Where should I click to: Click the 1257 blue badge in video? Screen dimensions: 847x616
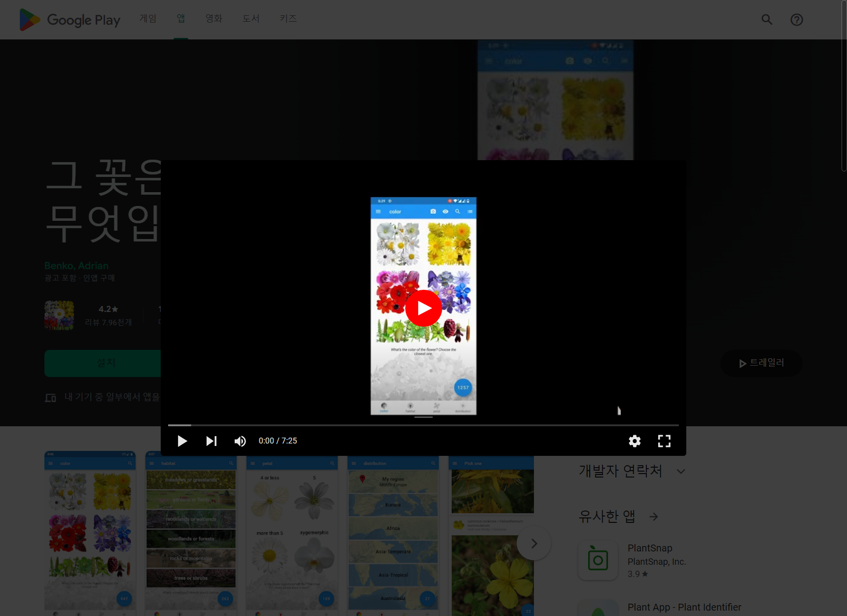tap(463, 388)
